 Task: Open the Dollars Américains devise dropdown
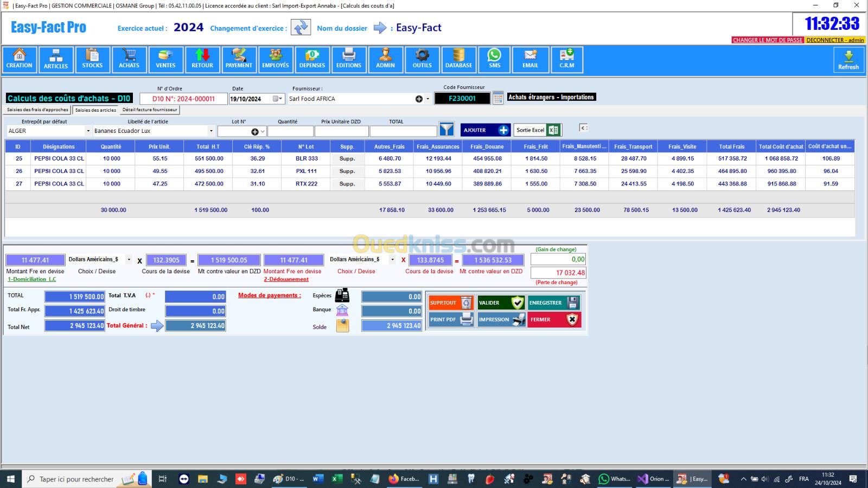click(129, 260)
